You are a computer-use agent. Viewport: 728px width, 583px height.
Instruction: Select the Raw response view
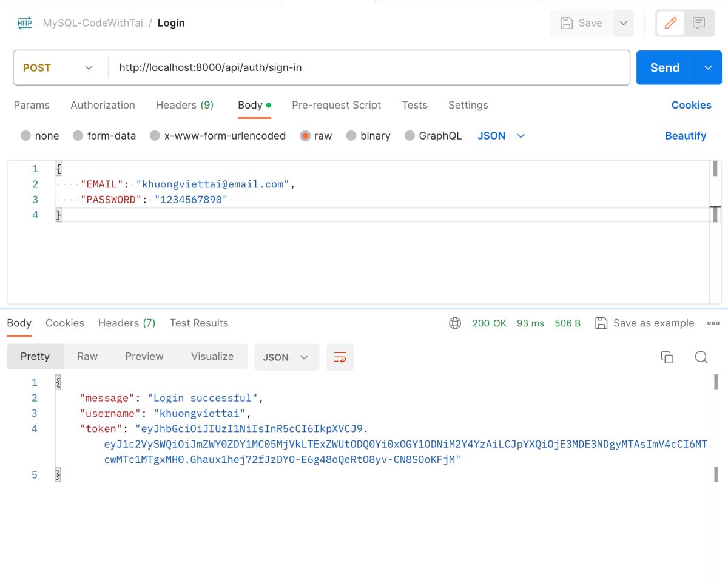(87, 357)
